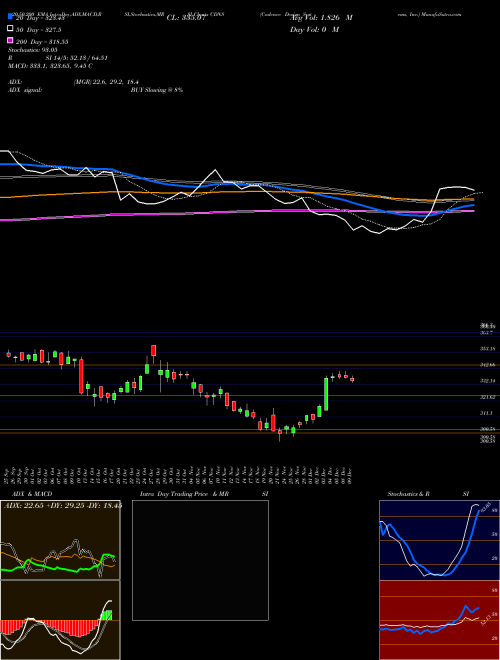Viewport: 500px width, 660px height.
Task: Click the 'Stochastics & R' panel title
Action: [x=409, y=494]
